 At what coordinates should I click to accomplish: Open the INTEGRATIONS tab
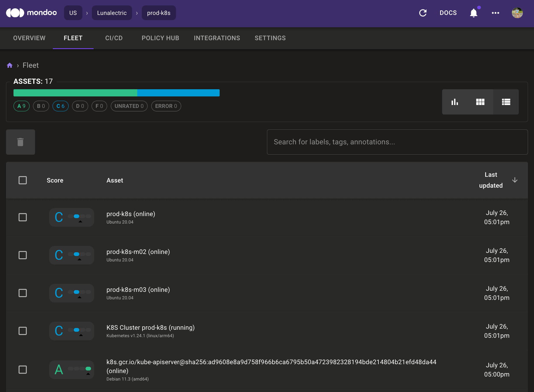coord(217,38)
